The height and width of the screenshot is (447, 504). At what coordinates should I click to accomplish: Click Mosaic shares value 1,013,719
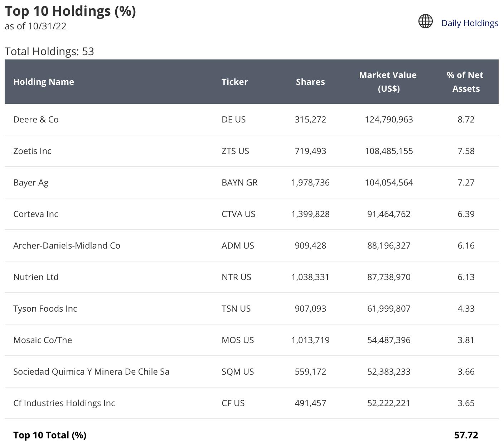tap(310, 340)
